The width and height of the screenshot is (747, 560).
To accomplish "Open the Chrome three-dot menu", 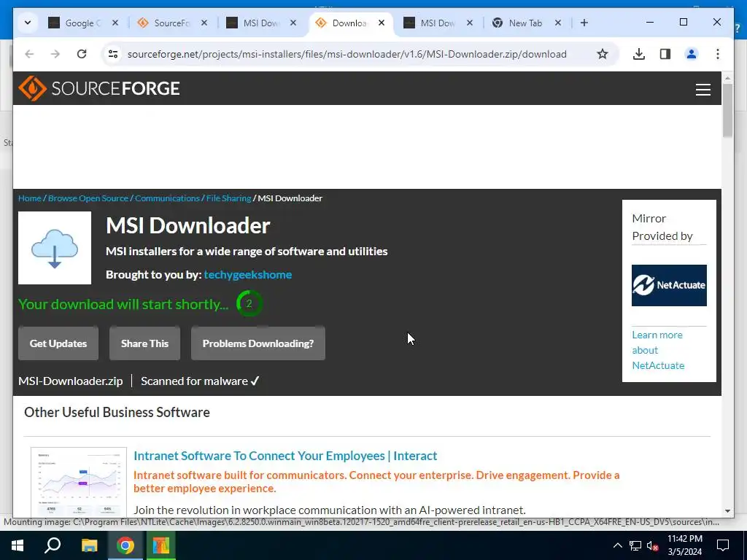I will (x=718, y=54).
